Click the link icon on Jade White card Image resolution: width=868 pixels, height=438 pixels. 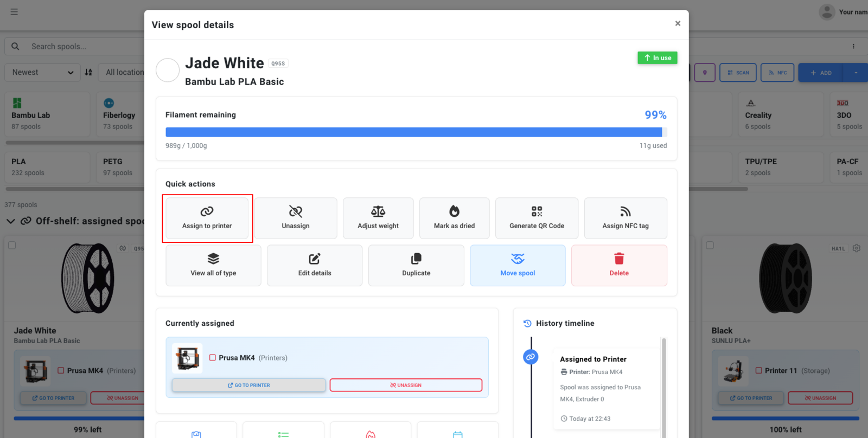point(123,248)
